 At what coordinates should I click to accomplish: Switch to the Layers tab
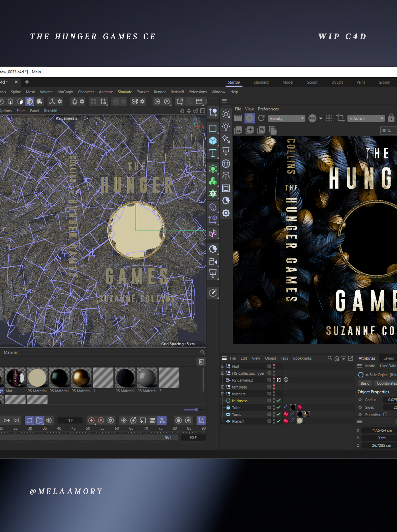point(388,358)
